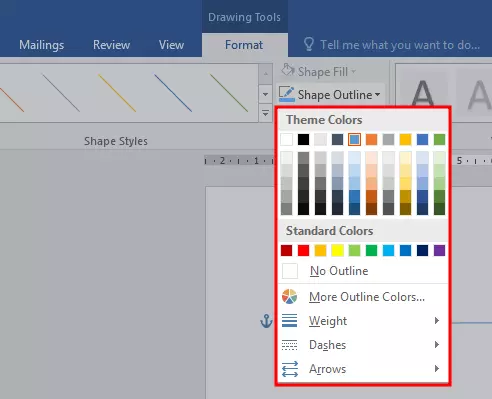Pick the white theme color swatch
Screen dimensions: 492x399
(x=286, y=139)
